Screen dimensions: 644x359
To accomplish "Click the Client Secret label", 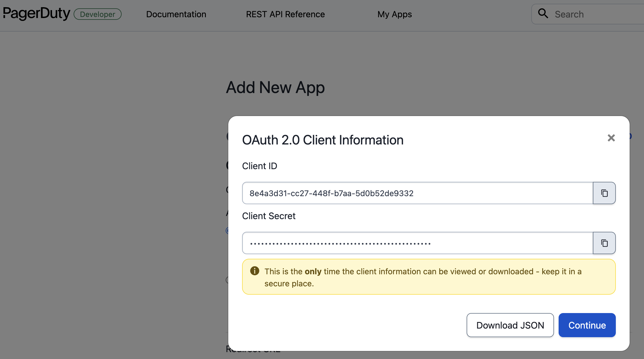I will pyautogui.click(x=269, y=216).
